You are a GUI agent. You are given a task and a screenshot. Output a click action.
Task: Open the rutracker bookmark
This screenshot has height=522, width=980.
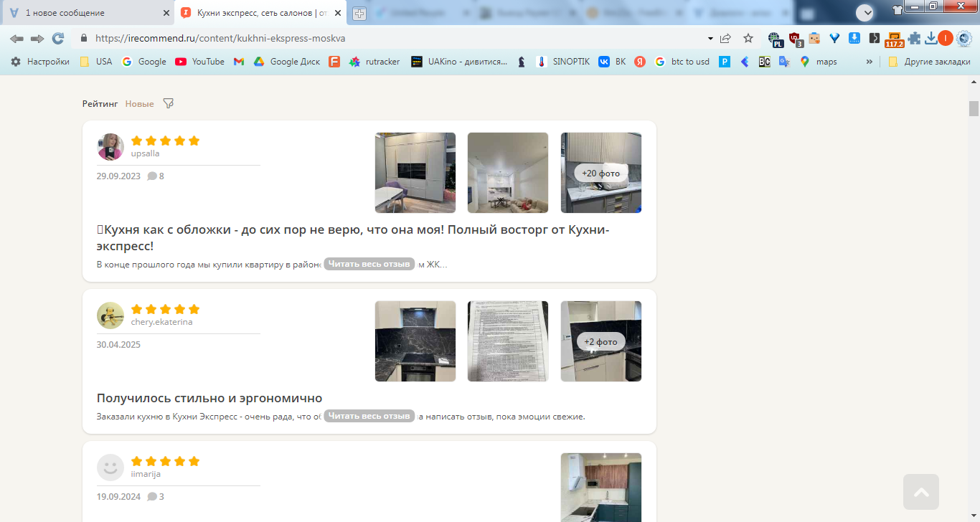374,62
